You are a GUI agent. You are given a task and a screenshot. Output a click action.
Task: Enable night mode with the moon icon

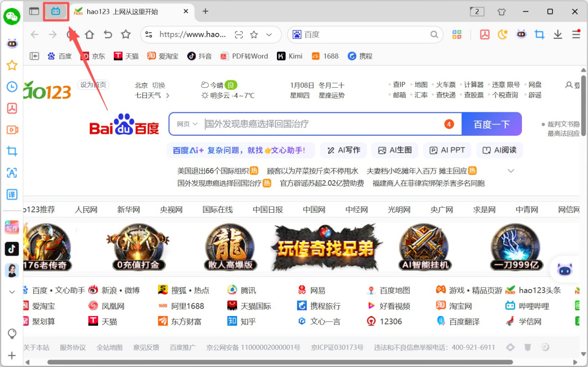pyautogui.click(x=502, y=34)
